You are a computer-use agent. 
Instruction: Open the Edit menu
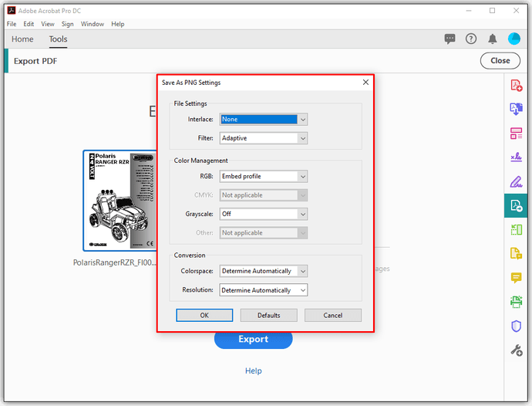pos(29,24)
